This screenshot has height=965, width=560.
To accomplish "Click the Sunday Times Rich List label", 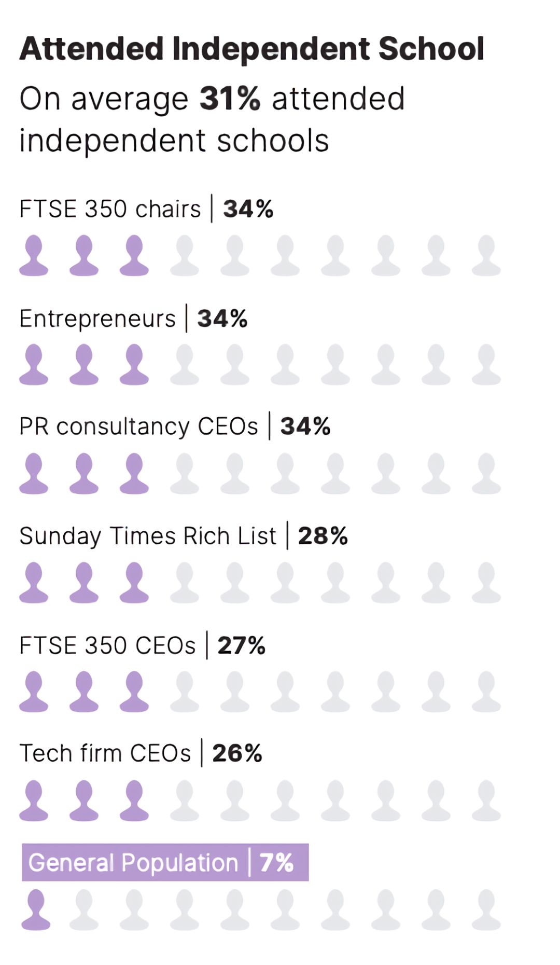I will [x=148, y=536].
